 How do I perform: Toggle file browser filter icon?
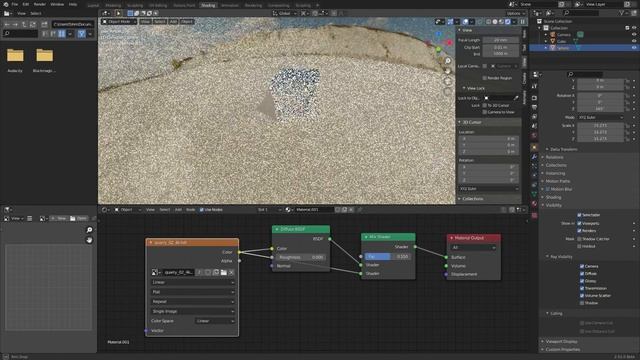tap(81, 34)
